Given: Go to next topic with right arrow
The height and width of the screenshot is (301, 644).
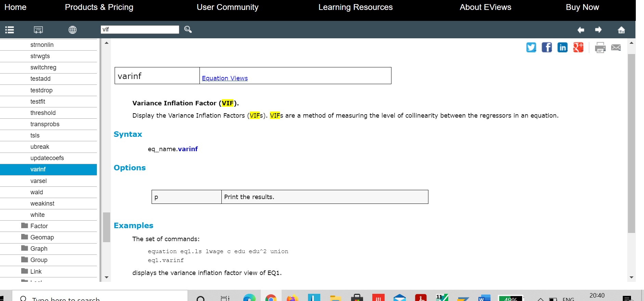Looking at the screenshot, I should [598, 30].
